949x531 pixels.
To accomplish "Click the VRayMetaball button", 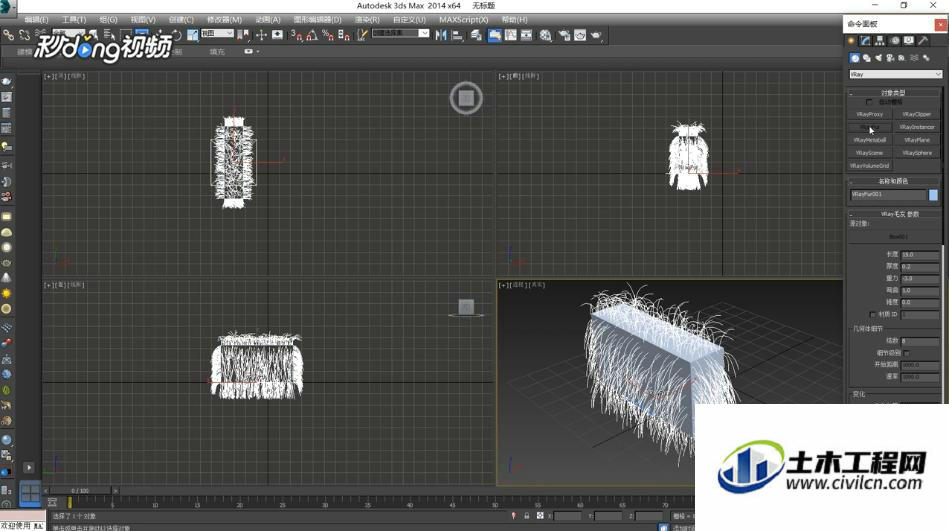I will [x=870, y=140].
